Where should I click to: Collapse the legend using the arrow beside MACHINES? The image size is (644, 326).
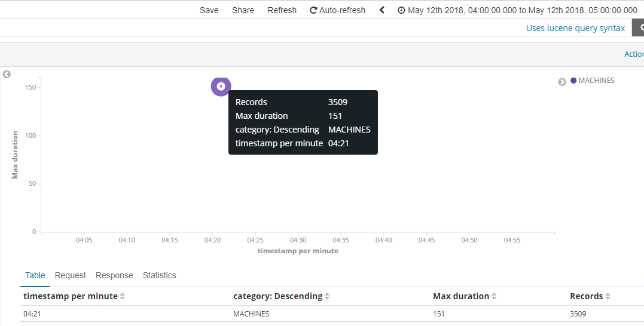[562, 82]
